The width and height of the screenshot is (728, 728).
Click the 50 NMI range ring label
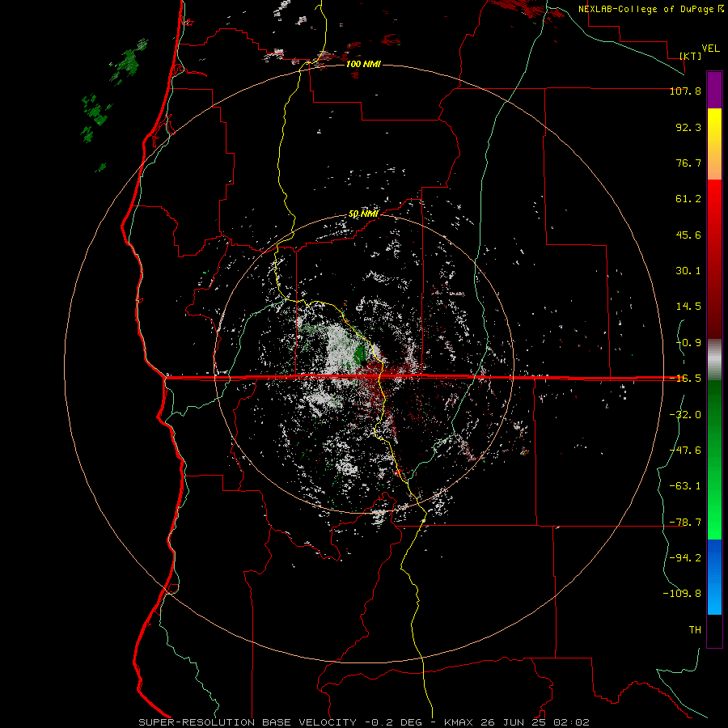363,214
